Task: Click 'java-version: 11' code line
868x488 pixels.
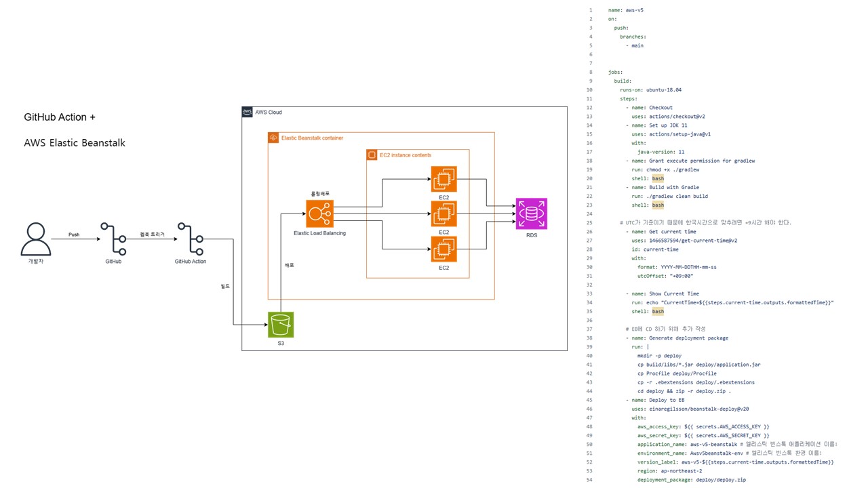Action: pos(660,152)
